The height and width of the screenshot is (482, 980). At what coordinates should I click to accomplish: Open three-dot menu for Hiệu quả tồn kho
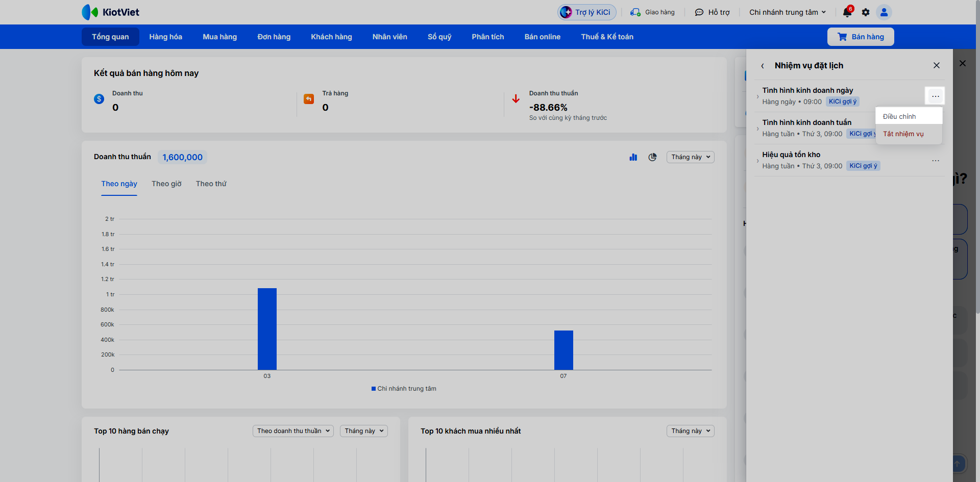(936, 161)
